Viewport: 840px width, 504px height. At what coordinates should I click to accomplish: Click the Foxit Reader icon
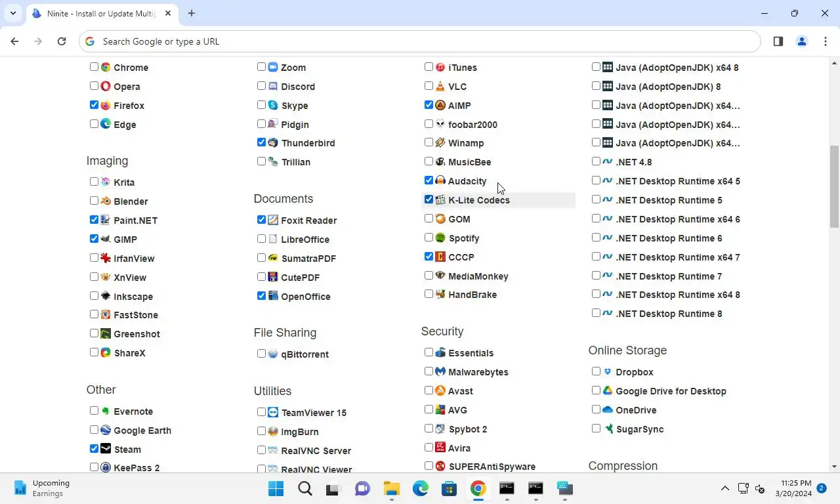[273, 220]
